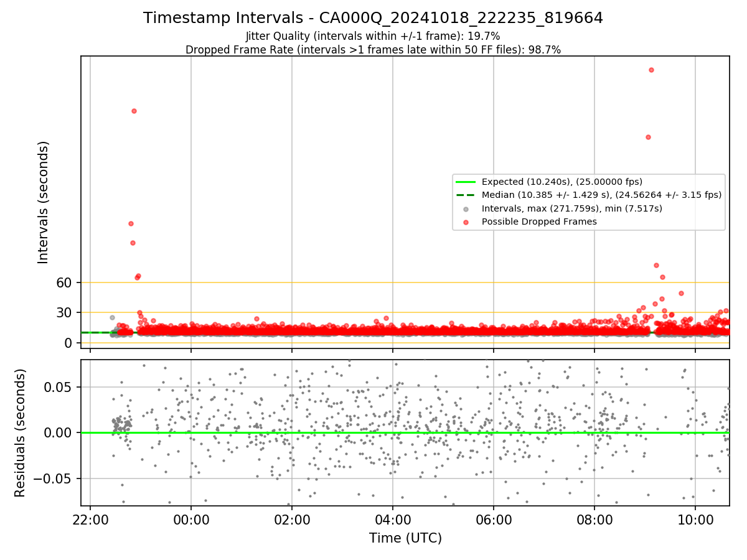This screenshot has height=560, width=747.
Task: Click the plot title "Timestamp Intervals - CA000Q_20241018_222235_819664"
Action: pyautogui.click(x=373, y=18)
